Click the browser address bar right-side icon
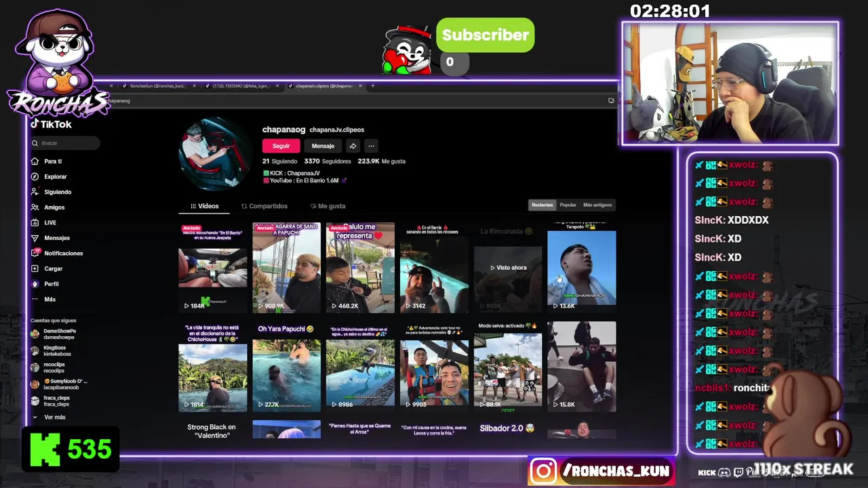This screenshot has width=868, height=488. (611, 100)
